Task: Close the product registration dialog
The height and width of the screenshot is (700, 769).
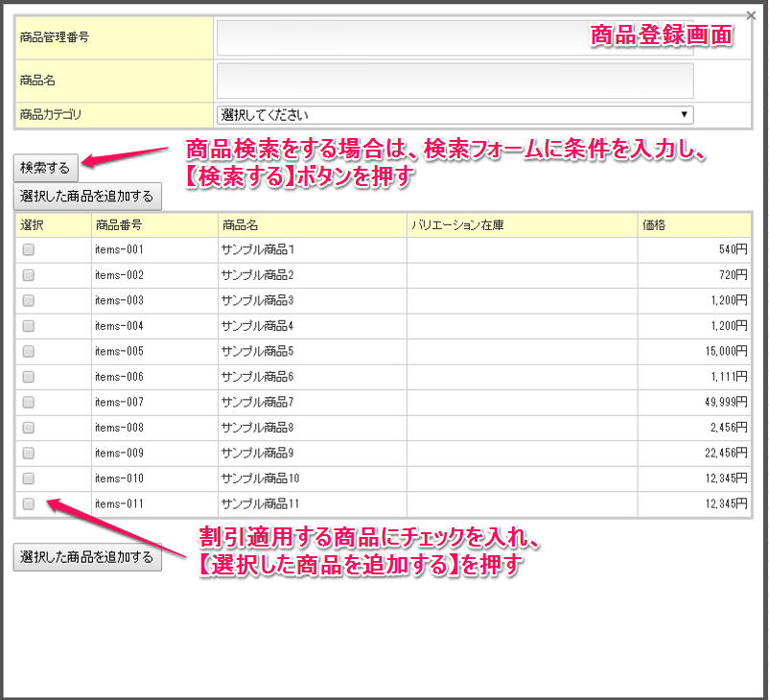Action: [x=750, y=15]
